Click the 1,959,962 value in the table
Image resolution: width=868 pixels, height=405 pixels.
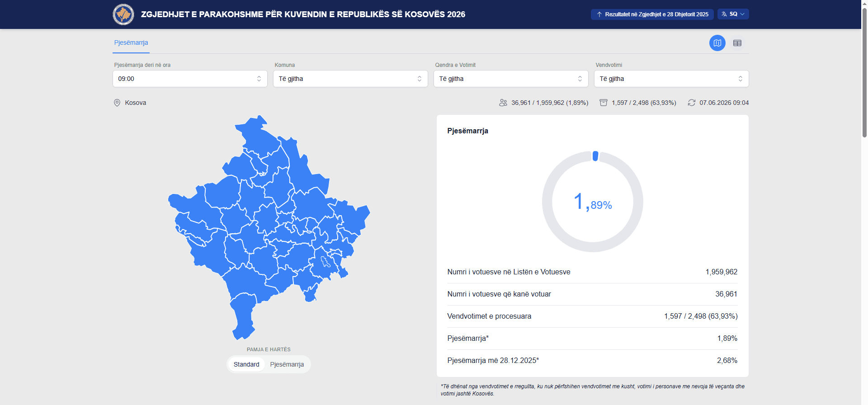point(722,272)
